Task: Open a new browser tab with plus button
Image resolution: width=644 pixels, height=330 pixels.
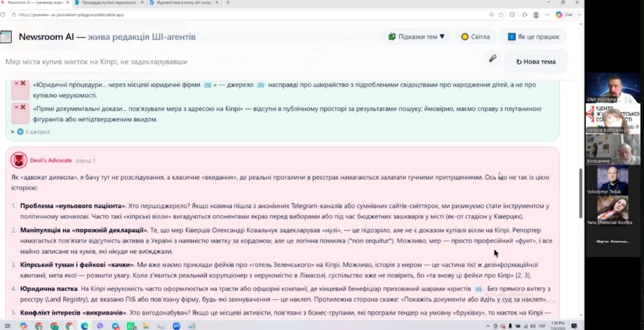Action: (x=228, y=3)
